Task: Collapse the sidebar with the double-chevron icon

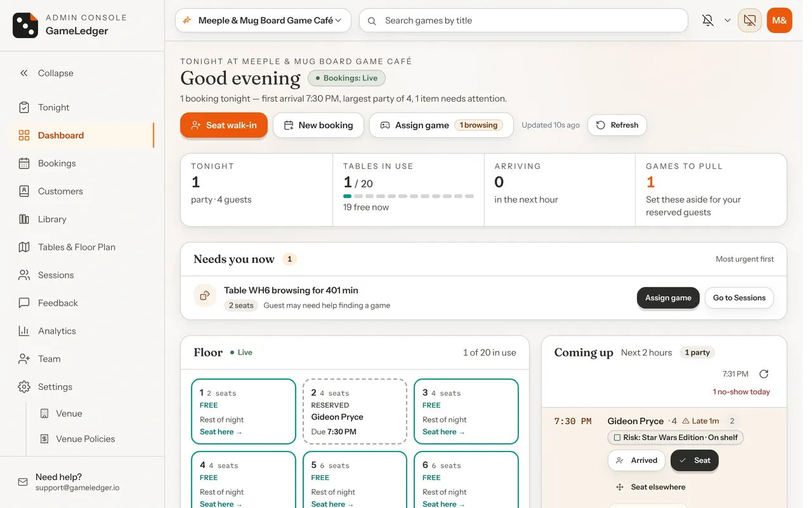Action: 24,73
